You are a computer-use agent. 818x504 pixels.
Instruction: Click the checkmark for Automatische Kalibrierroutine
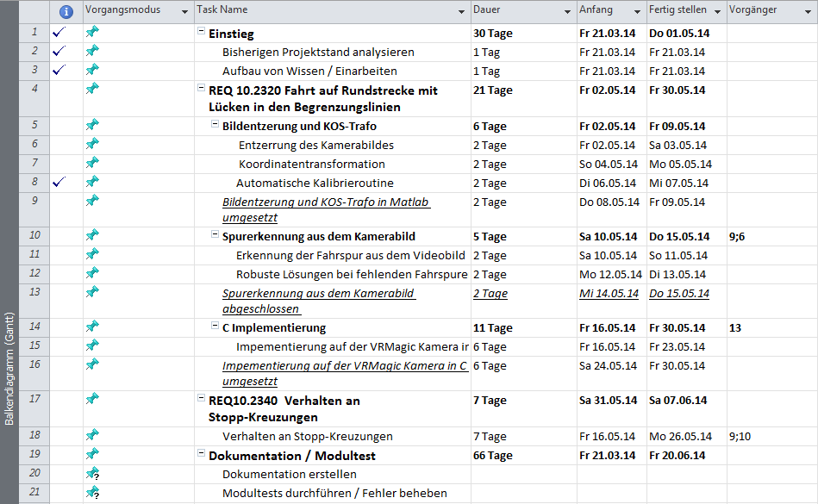click(x=59, y=183)
